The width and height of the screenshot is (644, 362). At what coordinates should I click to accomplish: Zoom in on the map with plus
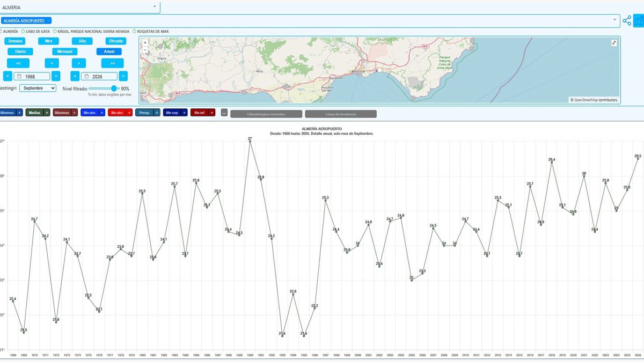coord(145,42)
